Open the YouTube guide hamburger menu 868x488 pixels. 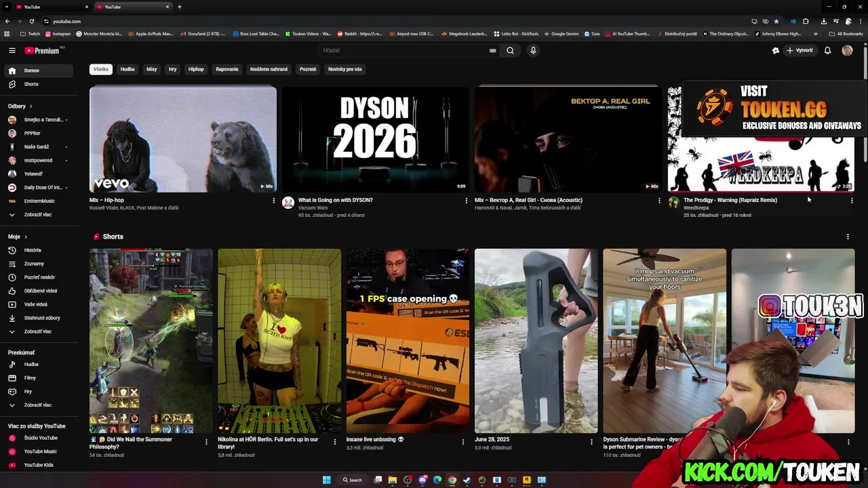point(12,50)
